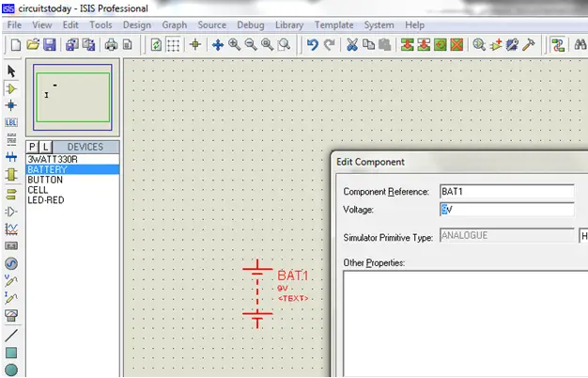Screen dimensions: 588x378
Task: Open the Library menu
Action: (289, 25)
